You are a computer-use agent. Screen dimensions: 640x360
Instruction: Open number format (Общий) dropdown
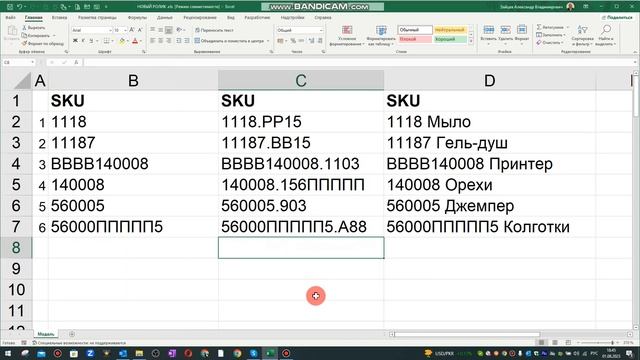coord(321,30)
